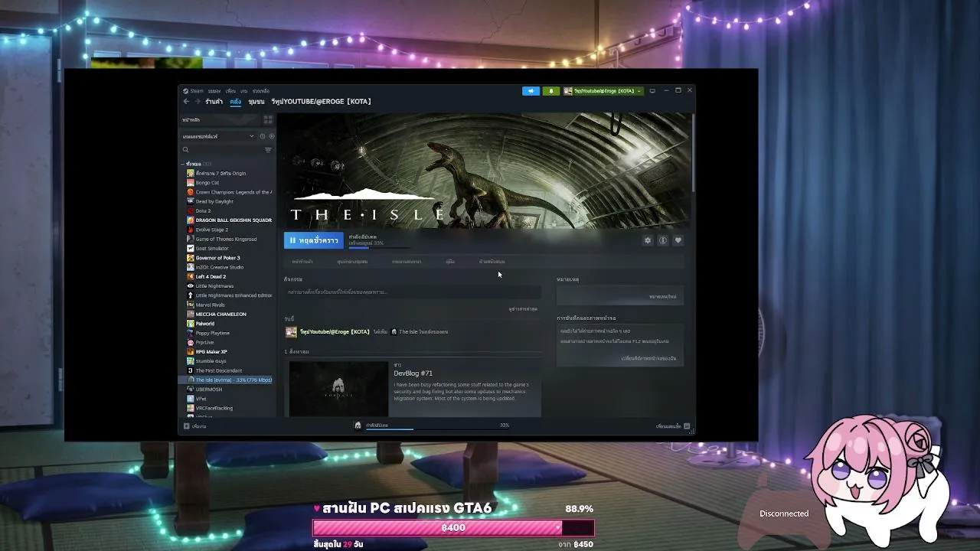This screenshot has width=980, height=551.
Task: Select Dead by Daylight in the game list
Action: (214, 201)
